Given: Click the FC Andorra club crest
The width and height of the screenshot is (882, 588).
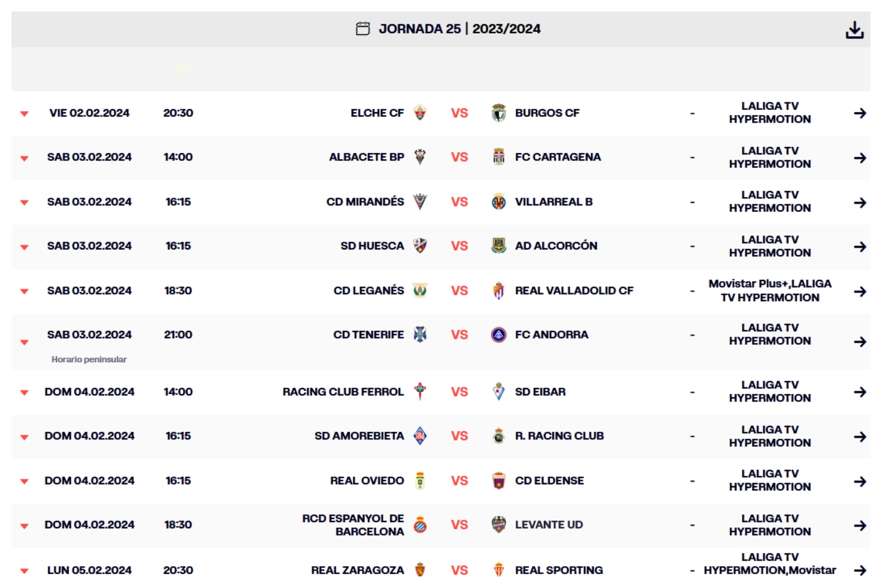Looking at the screenshot, I should (498, 335).
